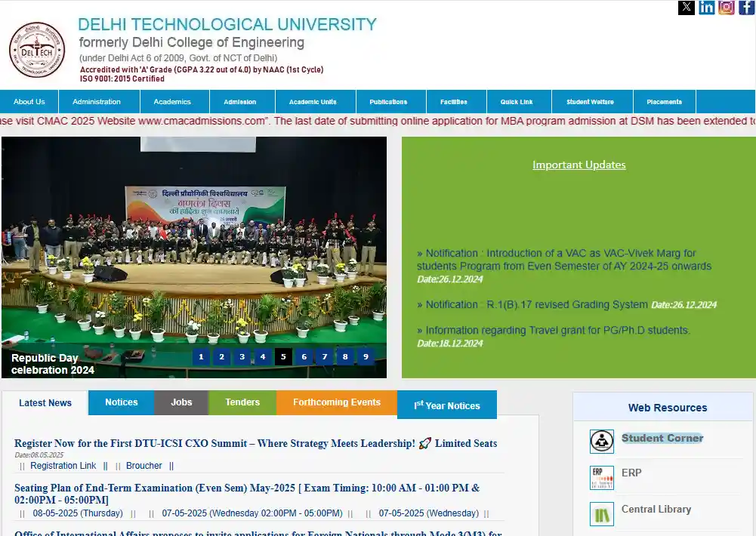Open the Student Welfare menu
The image size is (756, 536).
click(x=590, y=102)
